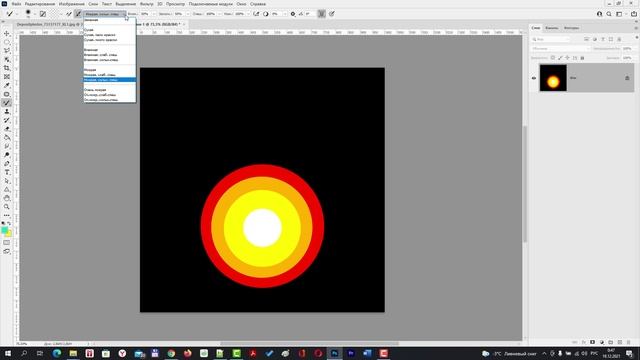Open the Wet percentage slider arrow
The image size is (640, 360).
click(154, 14)
